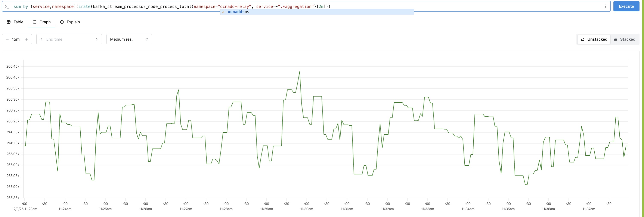644x217 pixels.
Task: Select the ocnadd-ms autocomplete suggestion
Action: pos(238,12)
